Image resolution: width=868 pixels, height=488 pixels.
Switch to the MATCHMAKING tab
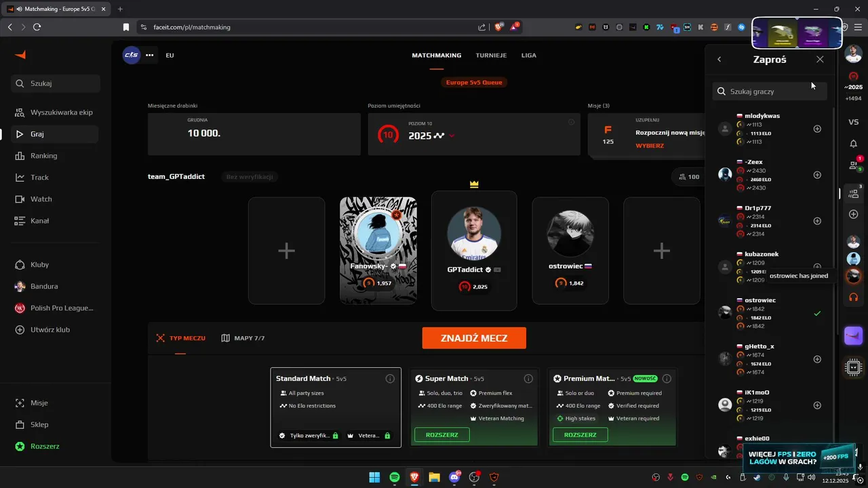(x=436, y=55)
